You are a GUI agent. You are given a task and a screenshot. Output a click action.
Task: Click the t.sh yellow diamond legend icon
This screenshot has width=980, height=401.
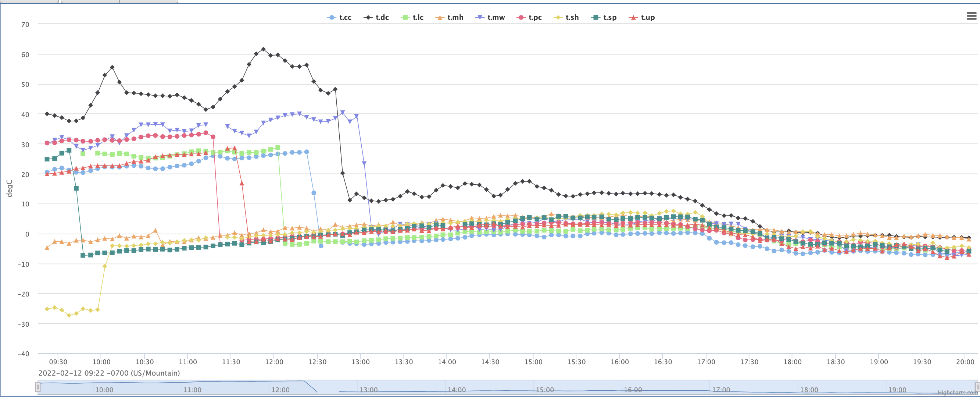558,18
